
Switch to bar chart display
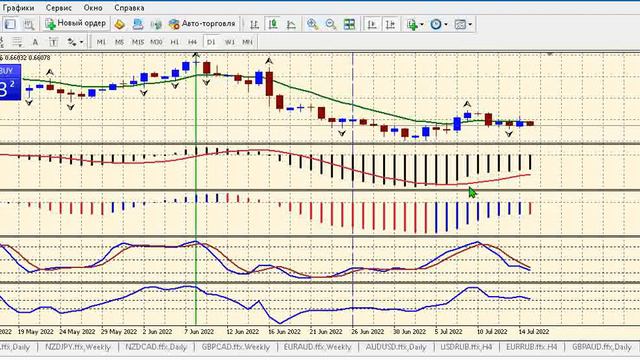(x=254, y=24)
